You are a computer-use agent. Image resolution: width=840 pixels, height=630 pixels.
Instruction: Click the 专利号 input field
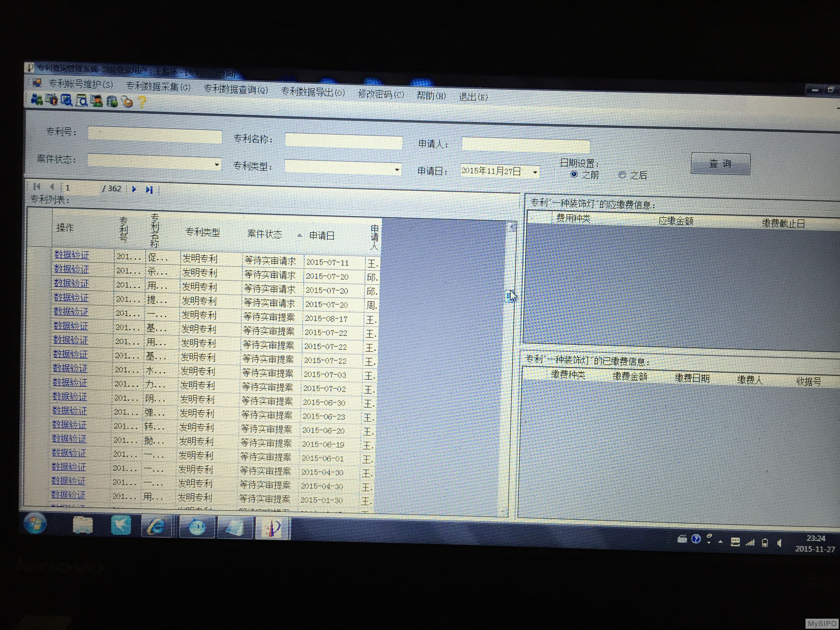[x=155, y=135]
